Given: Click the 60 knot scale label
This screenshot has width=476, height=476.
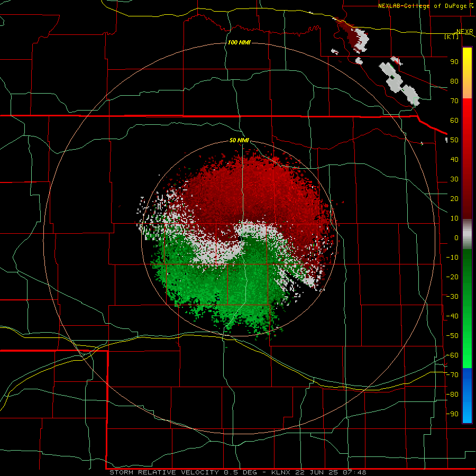Looking at the screenshot, I should click(454, 121).
